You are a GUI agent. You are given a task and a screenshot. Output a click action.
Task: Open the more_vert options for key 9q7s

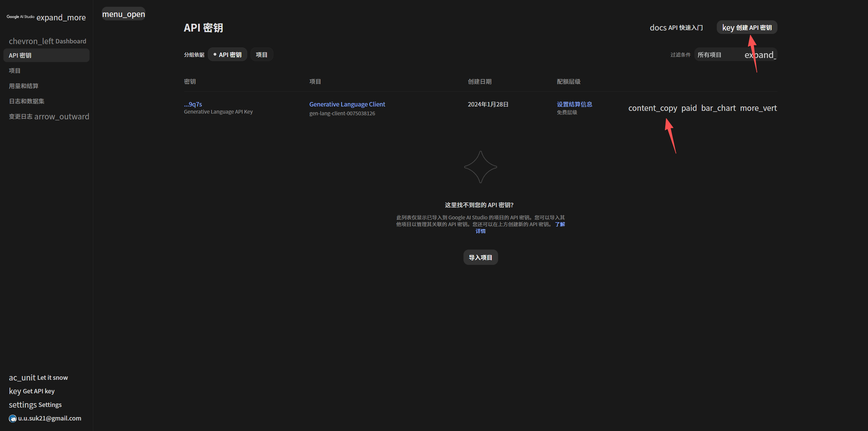758,108
